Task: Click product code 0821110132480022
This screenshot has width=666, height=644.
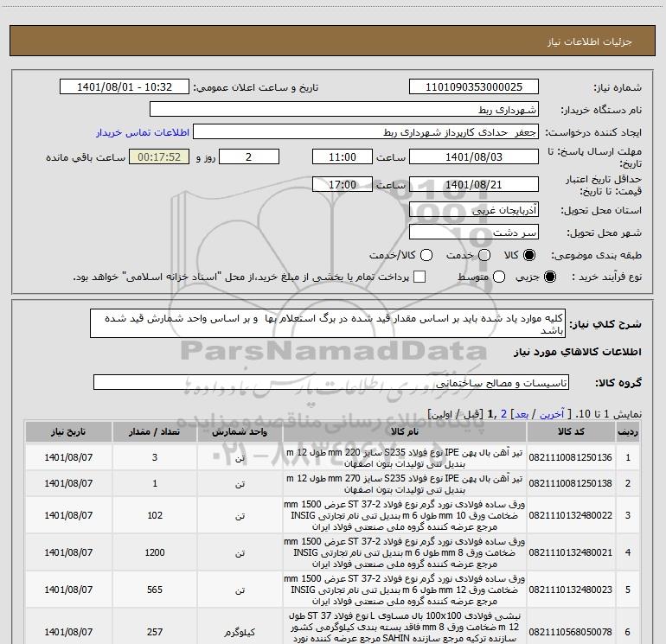Action: [x=571, y=515]
